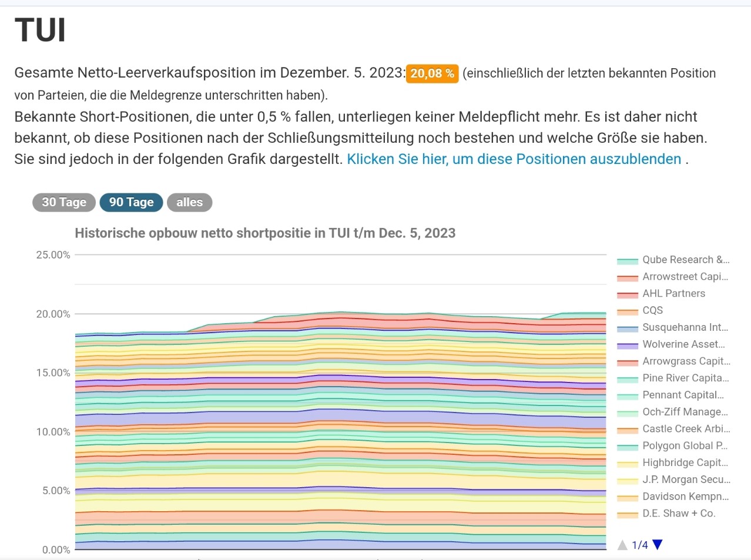Click the chart title Historische opbouw
The image size is (751, 560).
265,233
